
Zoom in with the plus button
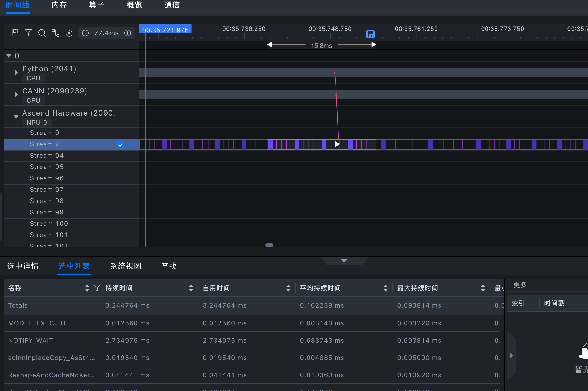tap(128, 33)
